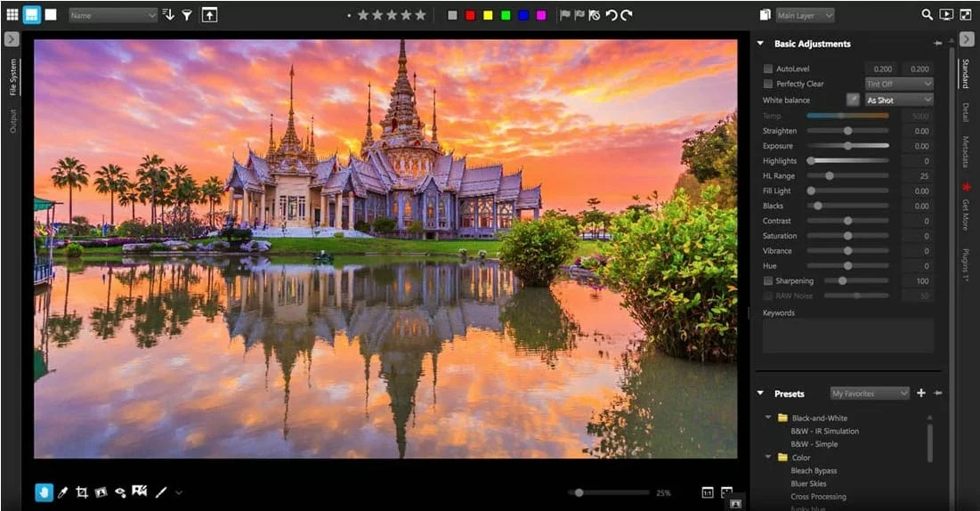Viewport: 980px width, 511px height.
Task: Open the Output tab
Action: (x=13, y=121)
